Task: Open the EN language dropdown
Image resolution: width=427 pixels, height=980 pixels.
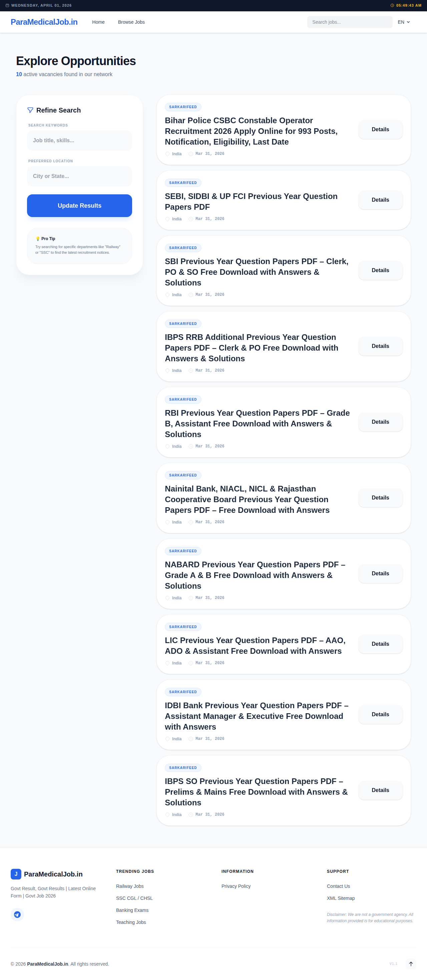Action: pos(403,22)
